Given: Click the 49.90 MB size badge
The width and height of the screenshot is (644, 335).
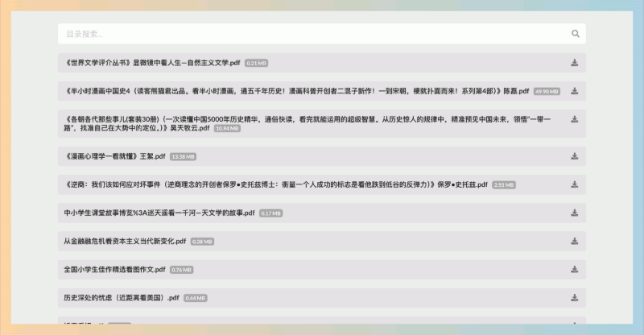Looking at the screenshot, I should point(547,91).
